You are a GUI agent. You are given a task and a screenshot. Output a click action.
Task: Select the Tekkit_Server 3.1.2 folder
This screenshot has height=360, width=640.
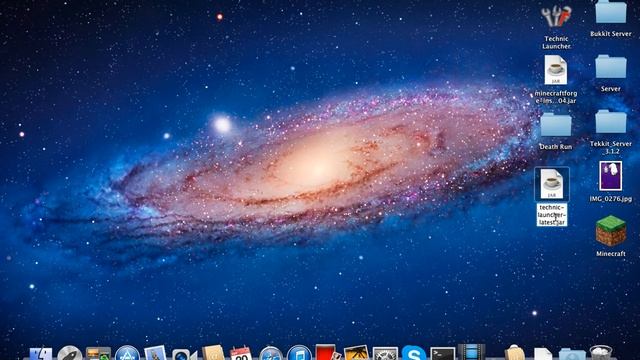[x=611, y=122]
